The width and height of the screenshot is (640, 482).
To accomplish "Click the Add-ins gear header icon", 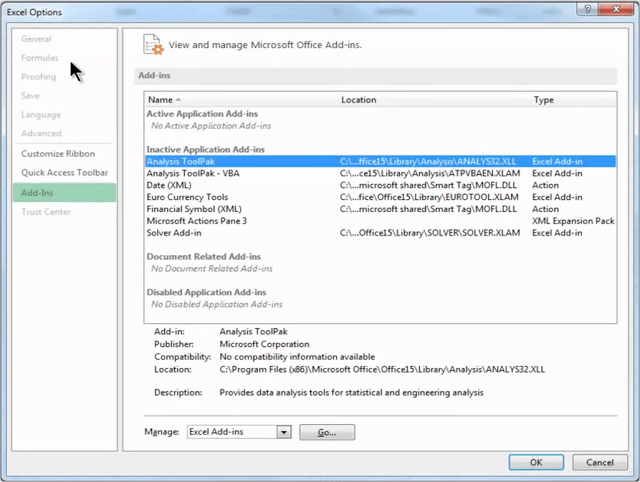I will (153, 45).
